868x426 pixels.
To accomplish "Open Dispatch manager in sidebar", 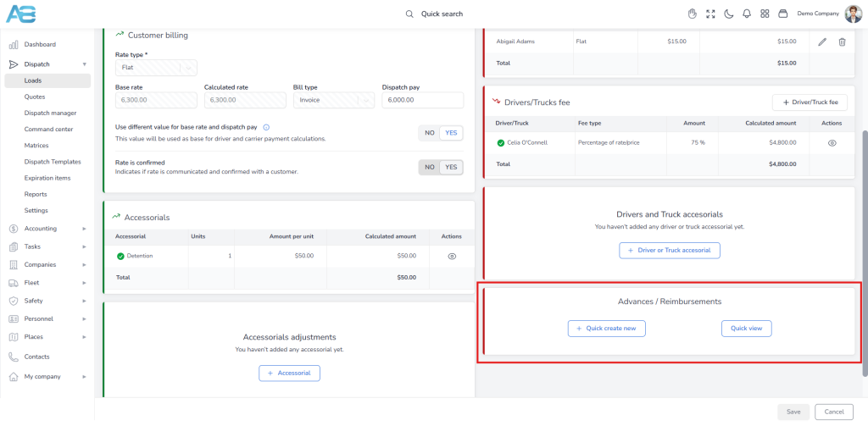I will click(x=50, y=113).
